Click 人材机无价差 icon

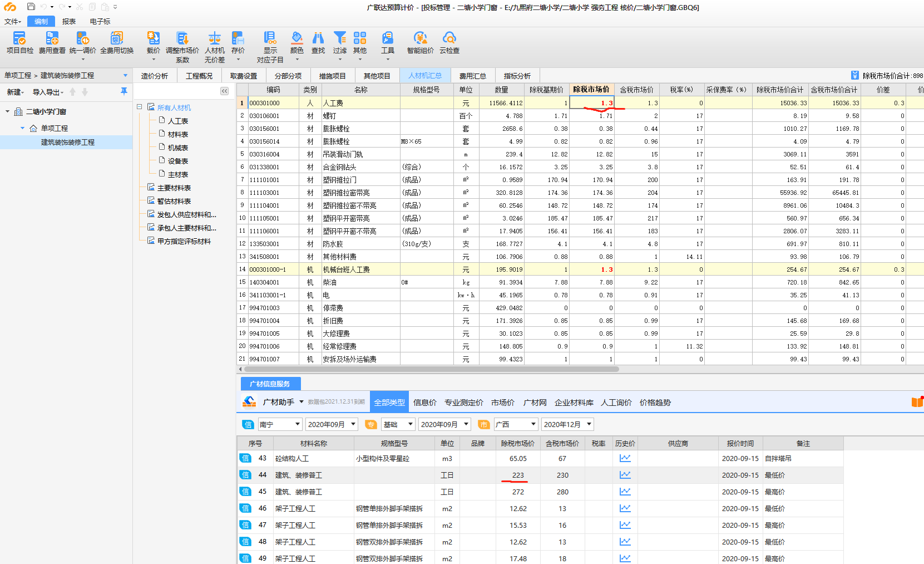point(214,38)
